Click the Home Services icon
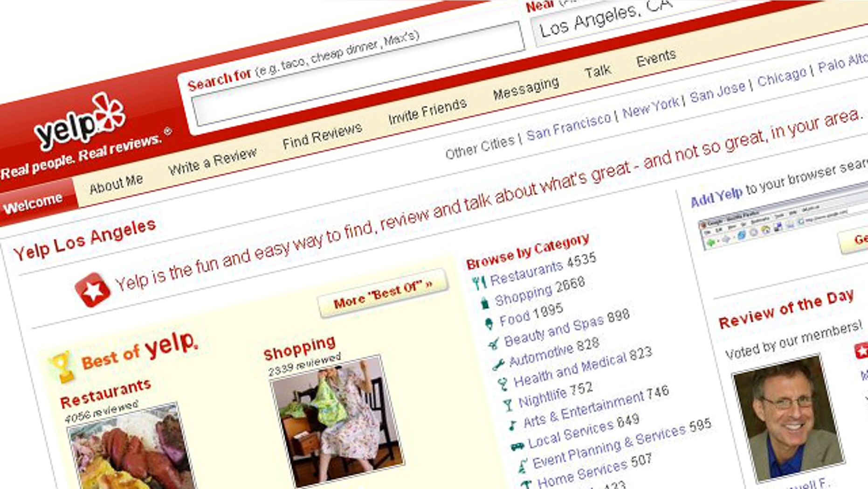868x489 pixels. pos(526,484)
